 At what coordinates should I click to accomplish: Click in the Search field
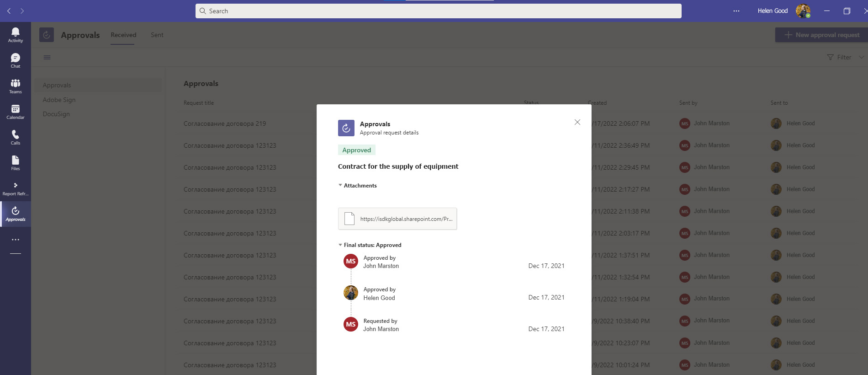[439, 11]
